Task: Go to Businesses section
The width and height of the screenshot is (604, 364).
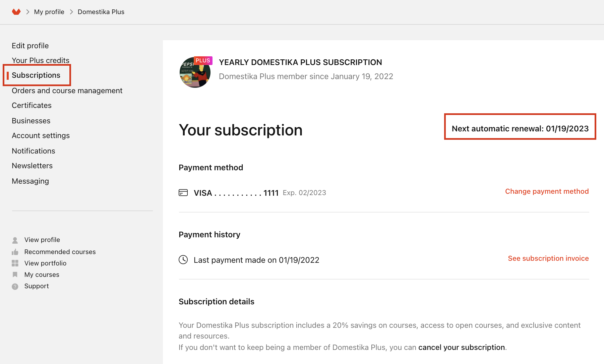Action: pos(31,121)
